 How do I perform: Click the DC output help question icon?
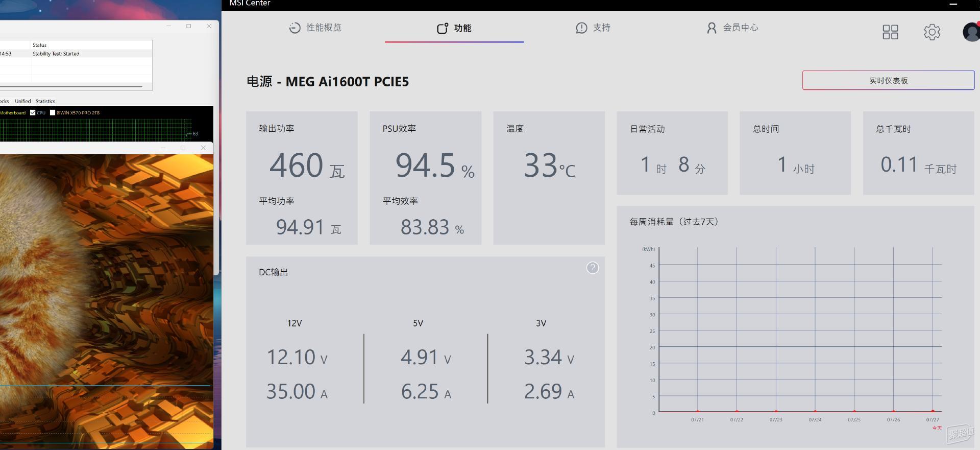click(x=592, y=268)
